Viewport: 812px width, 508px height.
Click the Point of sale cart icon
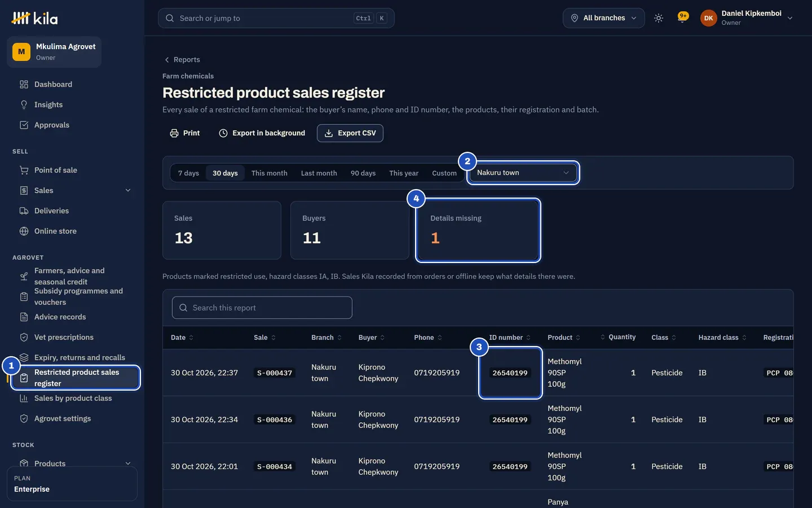click(x=24, y=170)
